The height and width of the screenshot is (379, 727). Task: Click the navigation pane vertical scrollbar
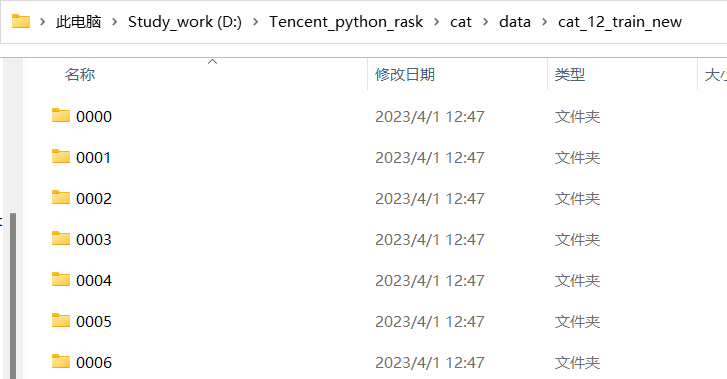[13, 295]
